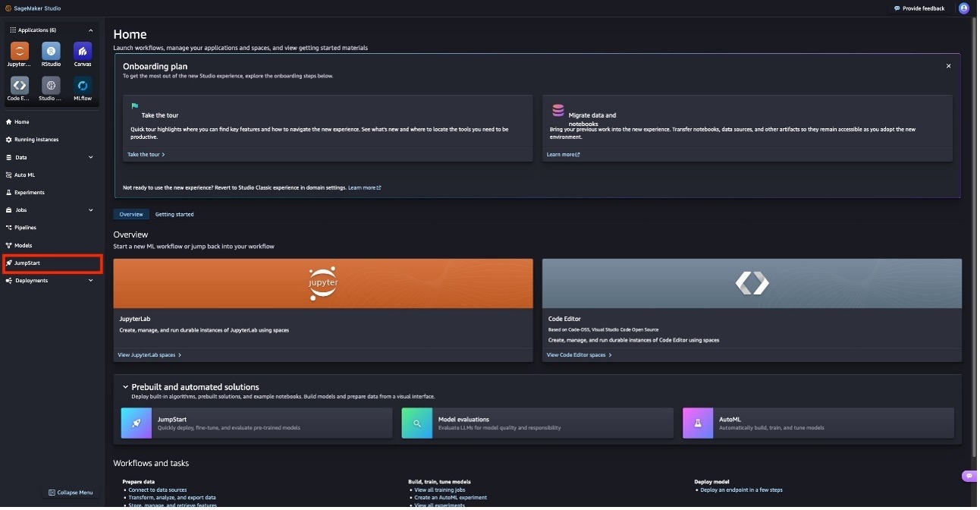
Task: Open the JumpStart solution card title
Action: (172, 420)
